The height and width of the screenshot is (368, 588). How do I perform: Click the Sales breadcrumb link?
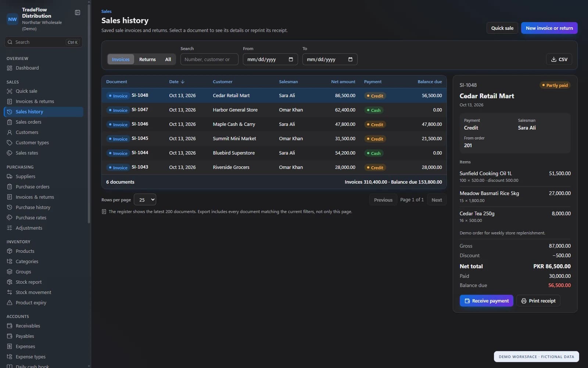pyautogui.click(x=106, y=11)
